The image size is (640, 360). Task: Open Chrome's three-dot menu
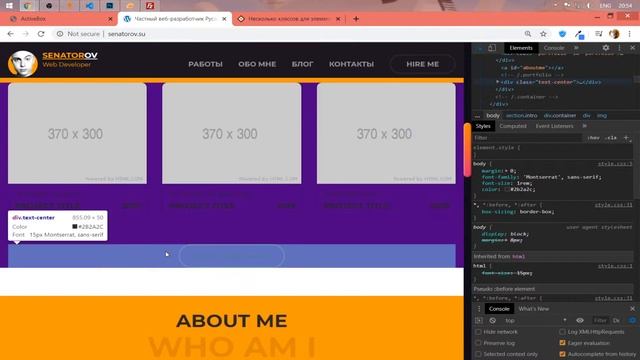click(629, 34)
